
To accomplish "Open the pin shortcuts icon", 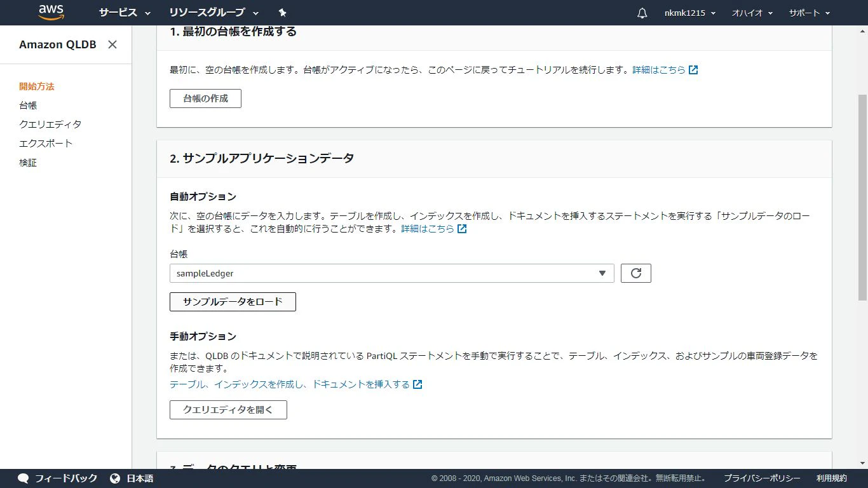I will pos(283,13).
